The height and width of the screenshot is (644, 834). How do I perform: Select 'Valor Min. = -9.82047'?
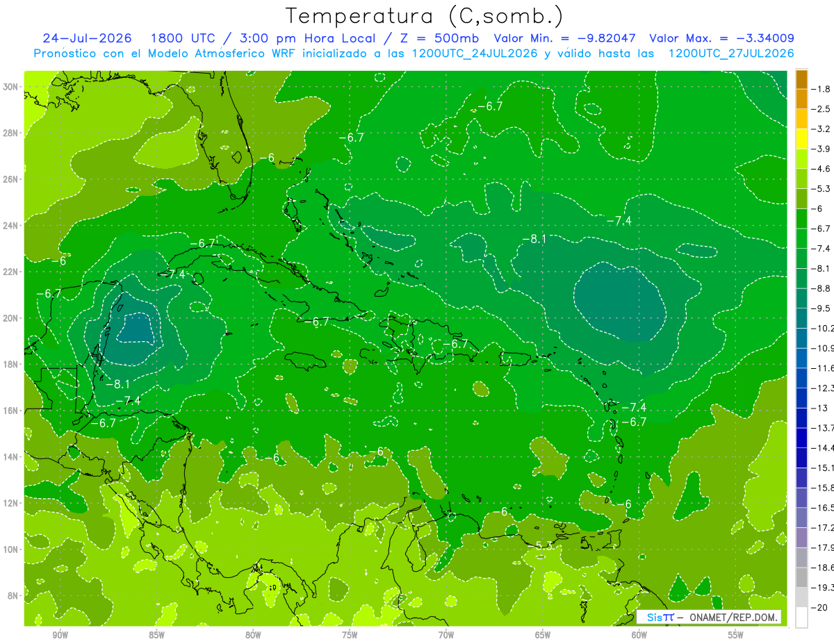(564, 38)
